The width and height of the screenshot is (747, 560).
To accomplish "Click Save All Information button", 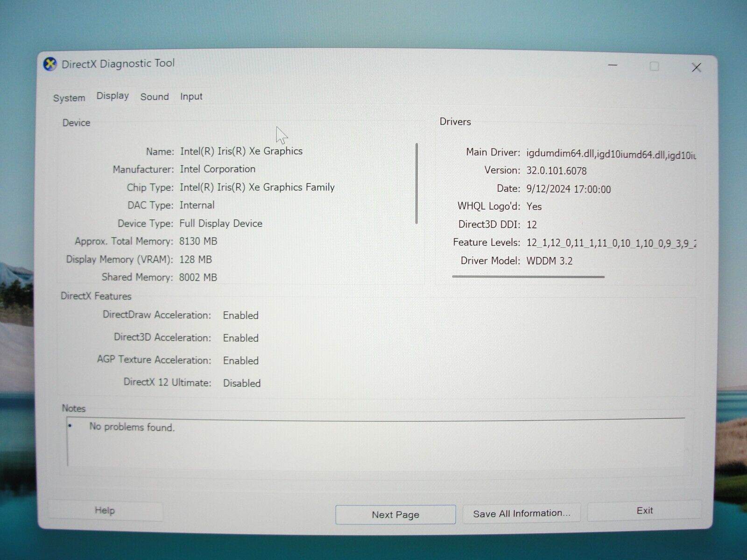I will (x=521, y=513).
